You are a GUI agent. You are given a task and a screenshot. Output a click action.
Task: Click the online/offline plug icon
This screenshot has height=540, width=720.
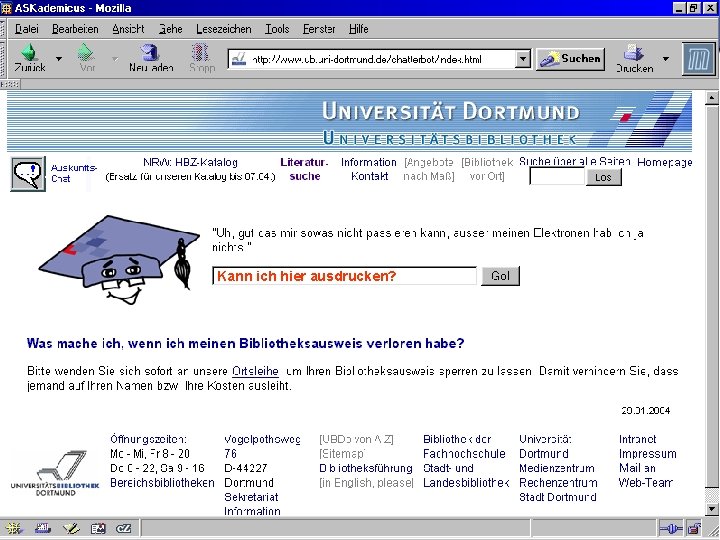point(671,529)
